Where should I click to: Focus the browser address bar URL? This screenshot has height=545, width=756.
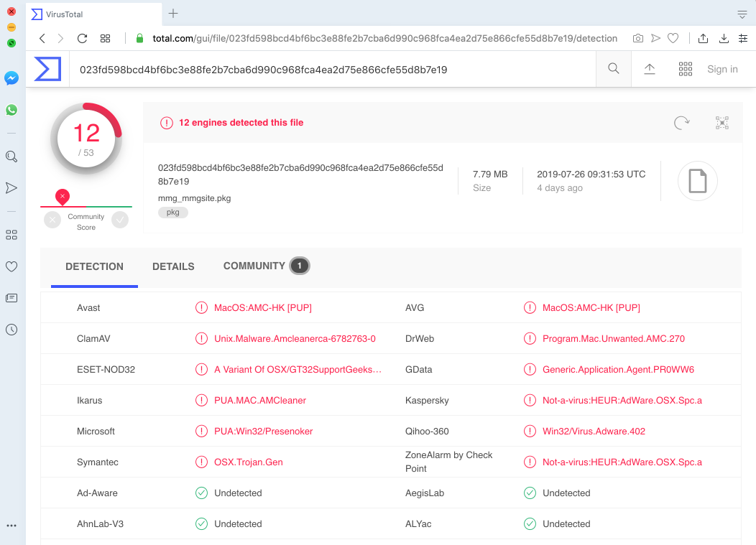click(384, 39)
